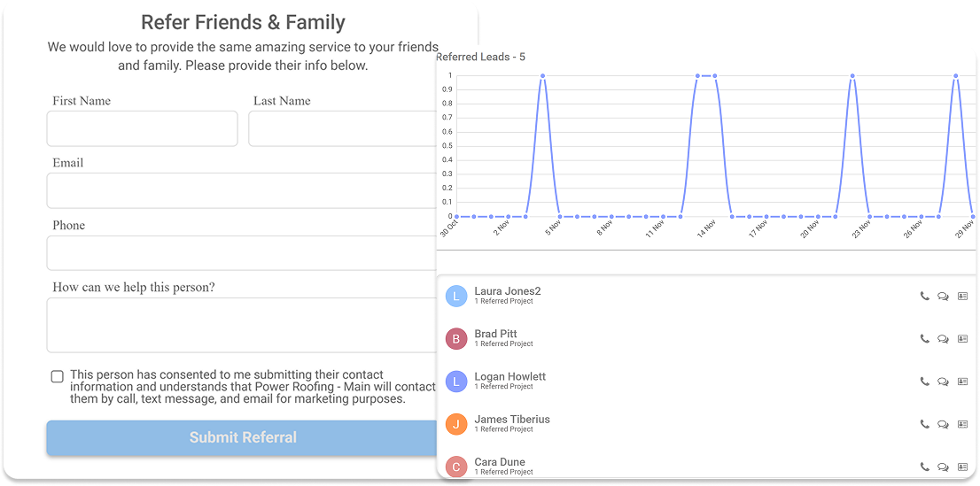980x486 pixels.
Task: Click the '23 Nov' chart axis label
Action: [861, 228]
